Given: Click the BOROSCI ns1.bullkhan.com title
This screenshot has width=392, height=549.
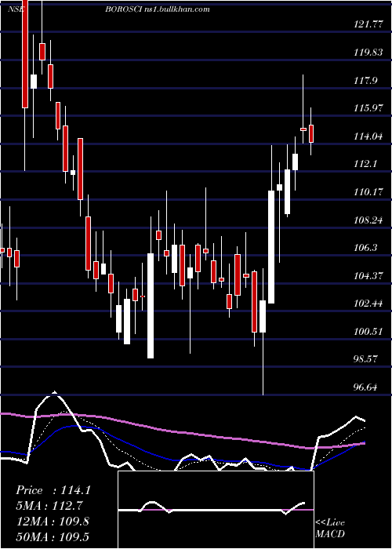Looking at the screenshot, I should pos(157,9).
